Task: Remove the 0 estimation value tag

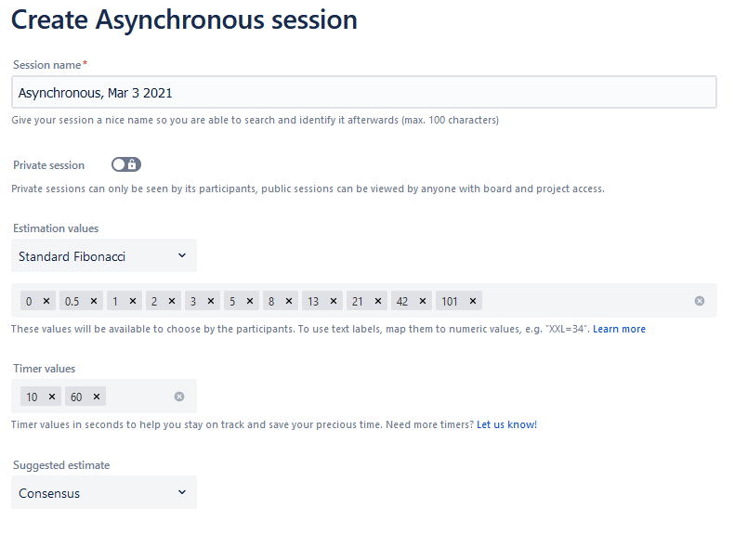Action: click(46, 301)
